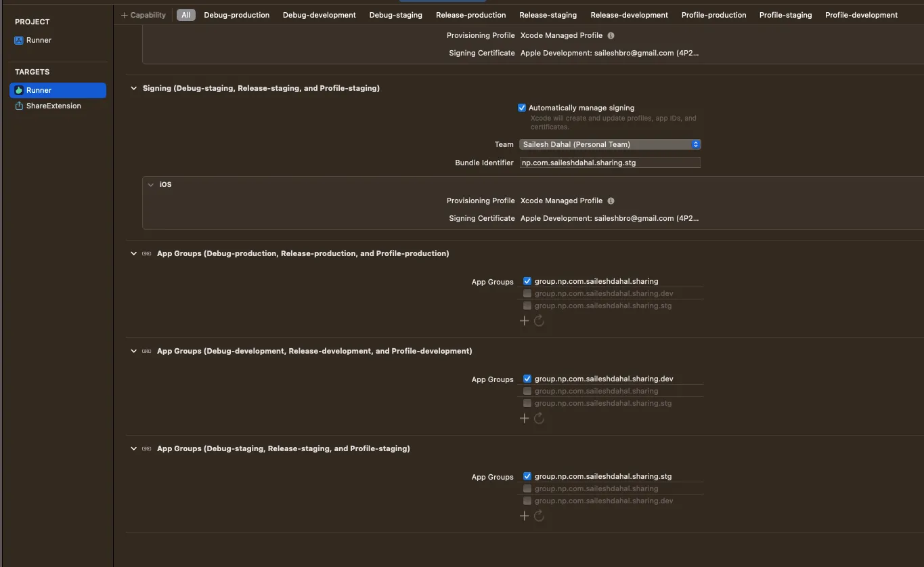Click info icon beside top Xcode Managed Profile
Image resolution: width=924 pixels, height=567 pixels.
click(x=611, y=35)
